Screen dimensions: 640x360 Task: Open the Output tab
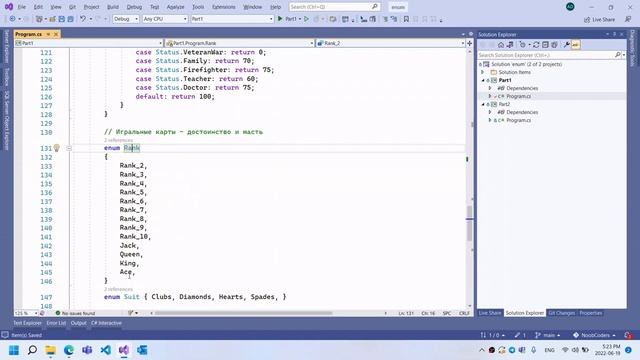(x=78, y=323)
